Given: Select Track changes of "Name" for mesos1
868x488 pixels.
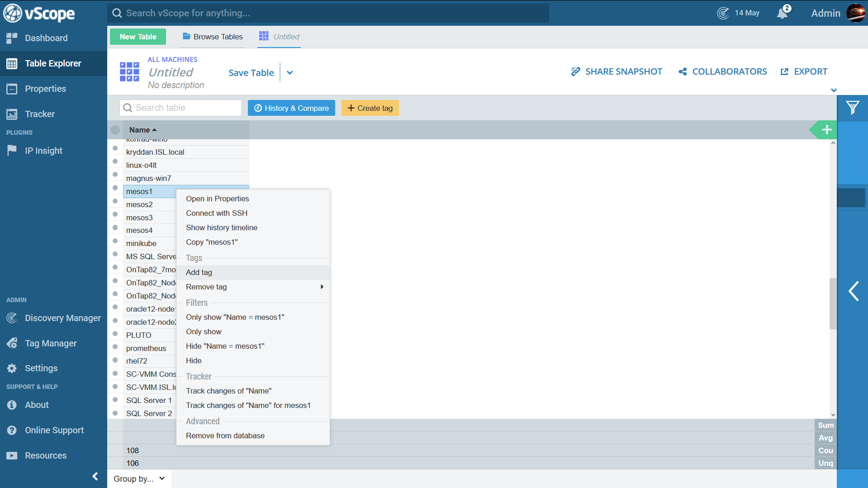Looking at the screenshot, I should click(x=253, y=405).
